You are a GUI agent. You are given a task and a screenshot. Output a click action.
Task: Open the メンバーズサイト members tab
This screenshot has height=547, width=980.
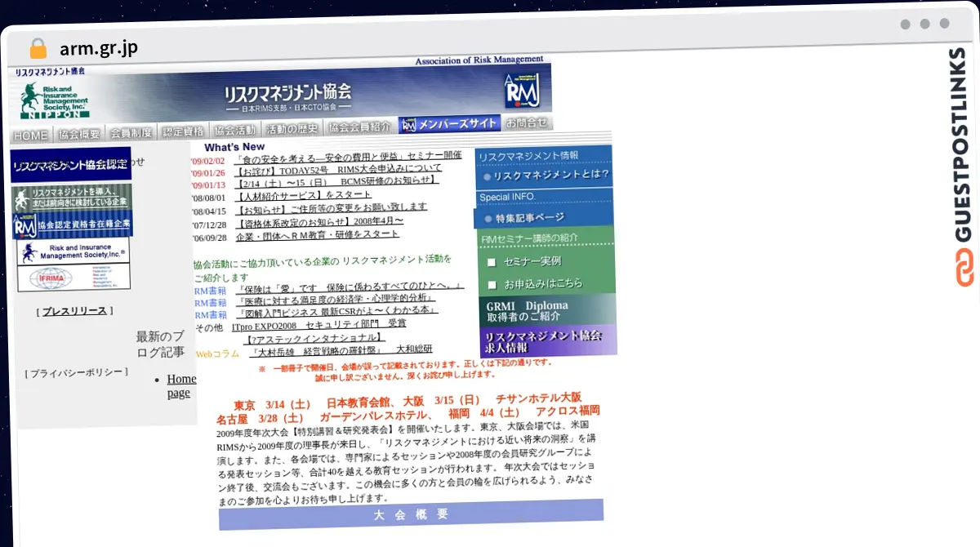[x=449, y=124]
